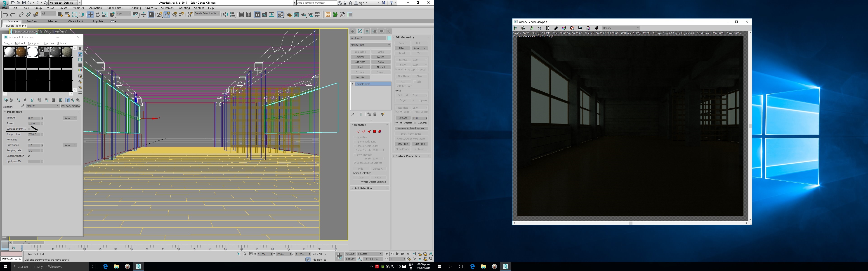Open the Hierarchy command panel tab
The width and height of the screenshot is (868, 271).
[367, 31]
